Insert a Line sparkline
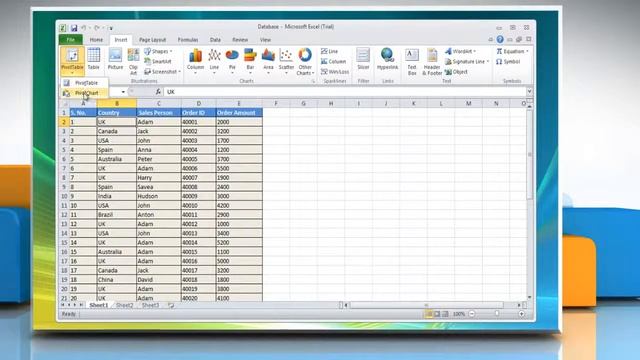 (329, 51)
